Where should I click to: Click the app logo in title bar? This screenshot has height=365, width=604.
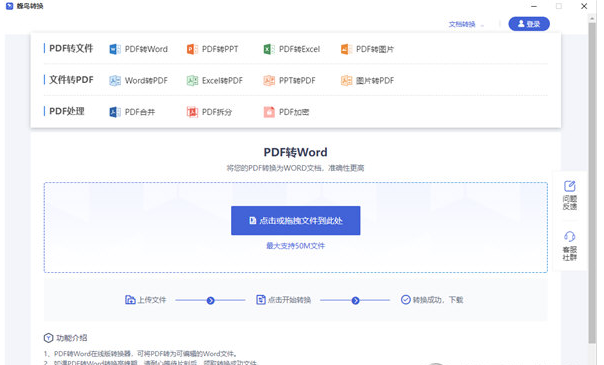coord(10,6)
